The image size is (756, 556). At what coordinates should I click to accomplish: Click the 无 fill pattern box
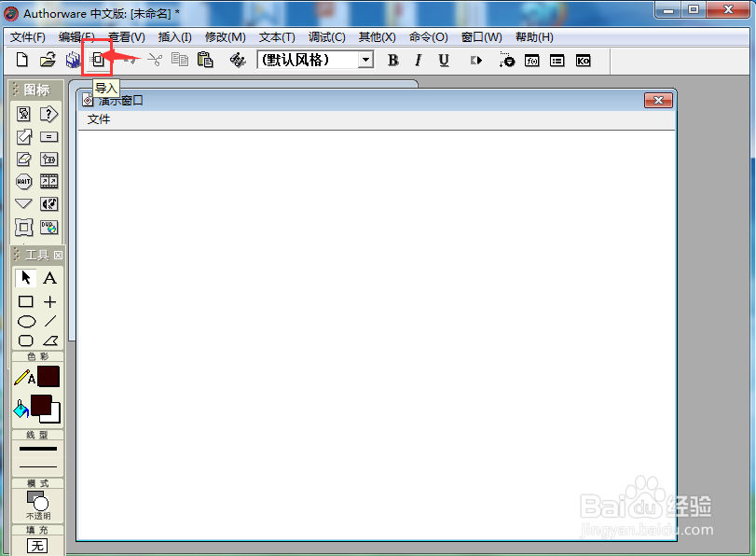pos(37,546)
